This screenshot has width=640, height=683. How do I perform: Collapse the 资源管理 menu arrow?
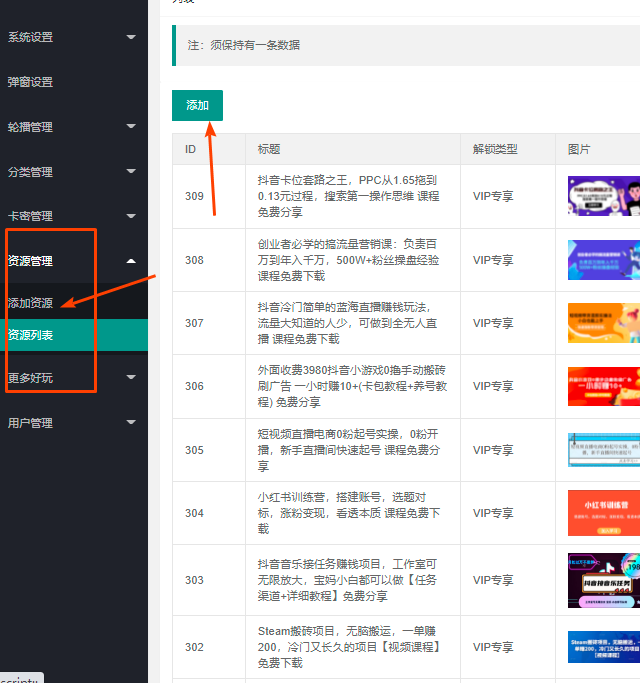tap(131, 261)
